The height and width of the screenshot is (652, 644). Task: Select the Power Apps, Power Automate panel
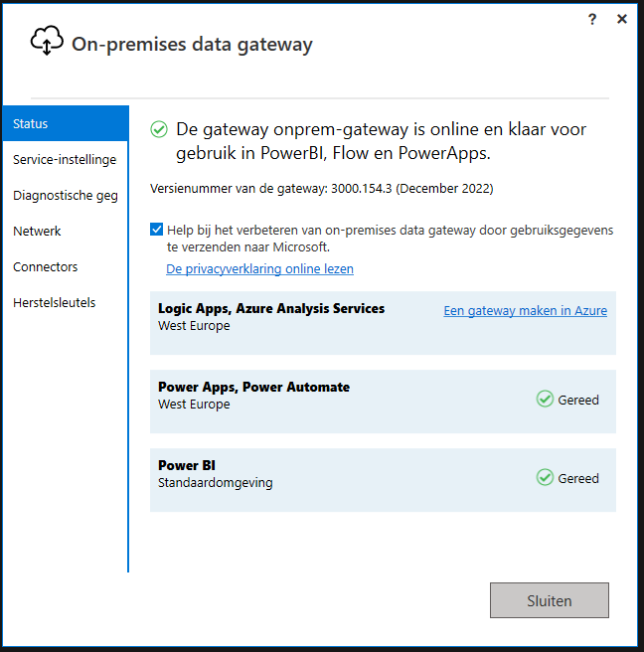(x=383, y=402)
